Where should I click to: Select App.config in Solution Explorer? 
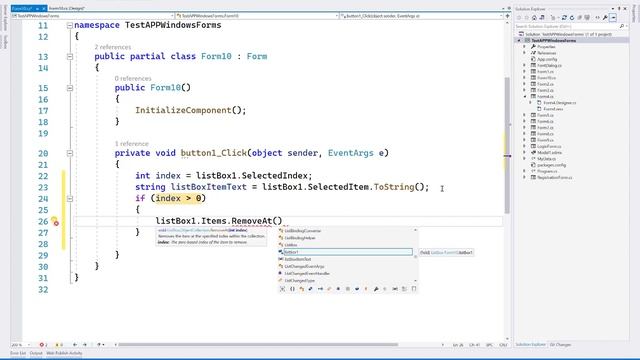pos(547,59)
